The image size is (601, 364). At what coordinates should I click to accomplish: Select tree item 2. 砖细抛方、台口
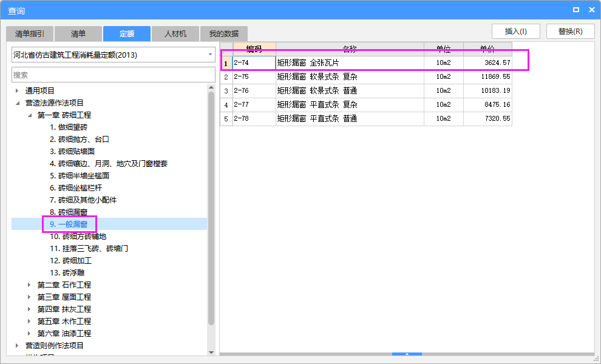(x=80, y=140)
